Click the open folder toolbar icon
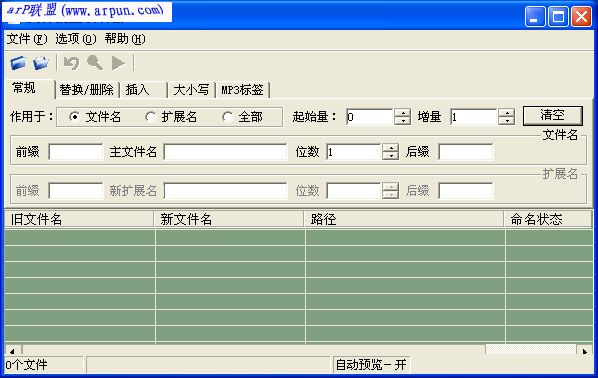 41,63
